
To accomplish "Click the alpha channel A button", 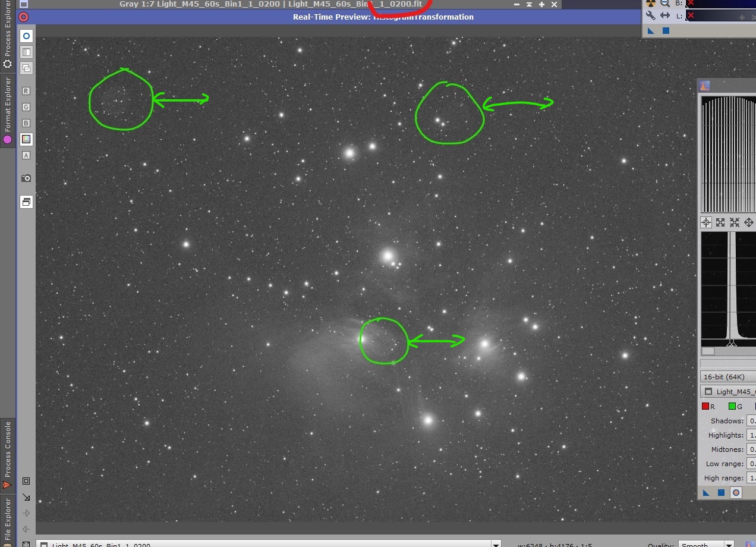I will point(26,155).
